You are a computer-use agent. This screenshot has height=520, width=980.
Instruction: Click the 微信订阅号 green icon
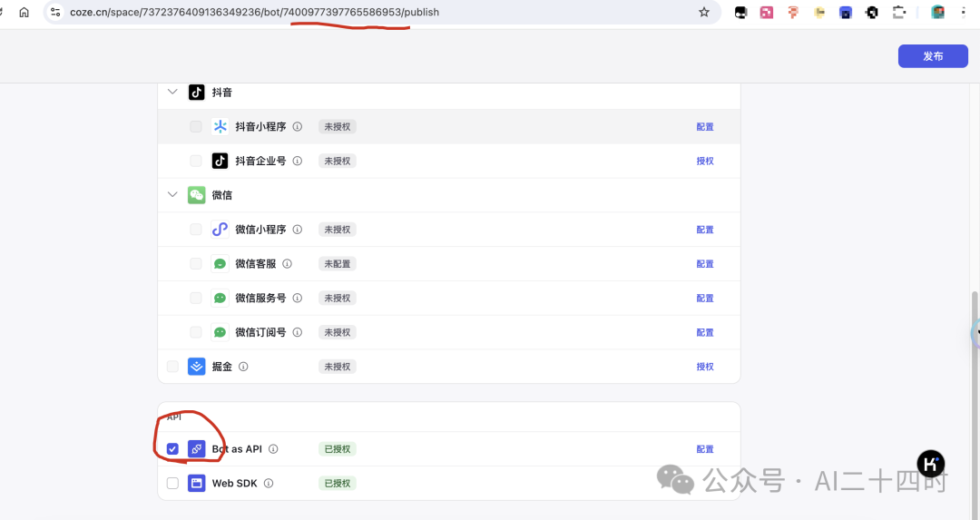point(220,332)
